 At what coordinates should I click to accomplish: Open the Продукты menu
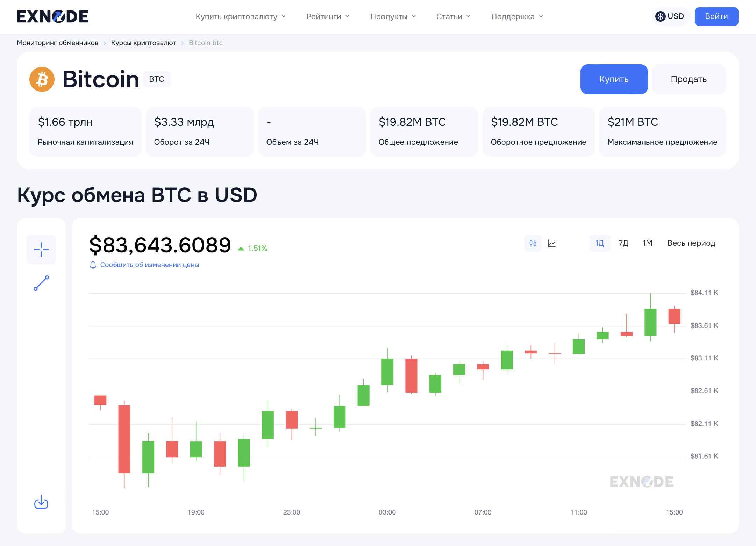[x=393, y=16]
